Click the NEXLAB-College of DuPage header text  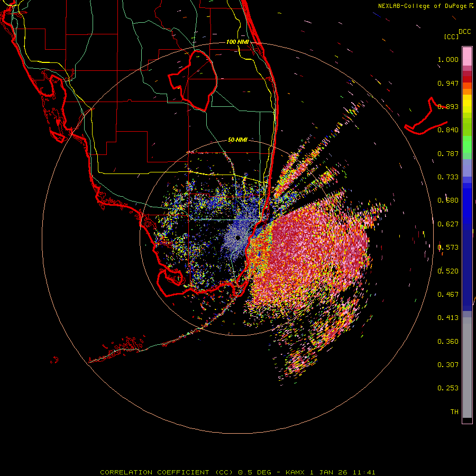pos(424,6)
